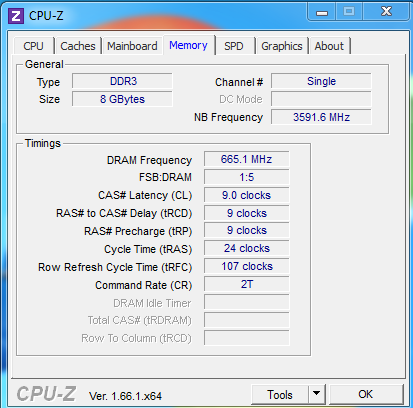The width and height of the screenshot is (413, 408).
Task: Go to the Mainboard tab
Action: [x=132, y=46]
